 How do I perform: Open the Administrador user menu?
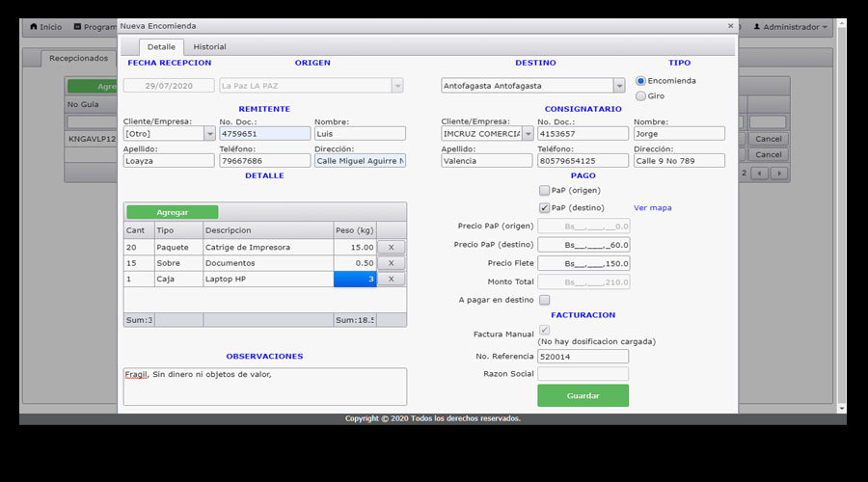click(790, 27)
